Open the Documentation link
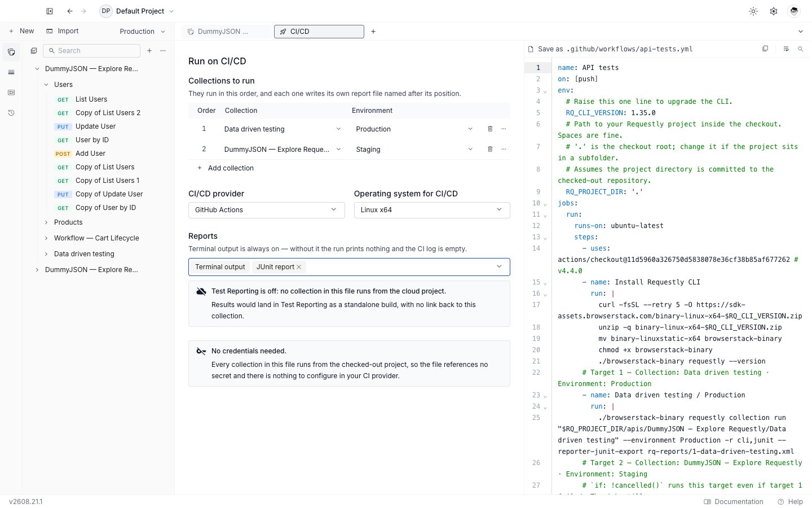This screenshot has height=508, width=812. [733, 502]
